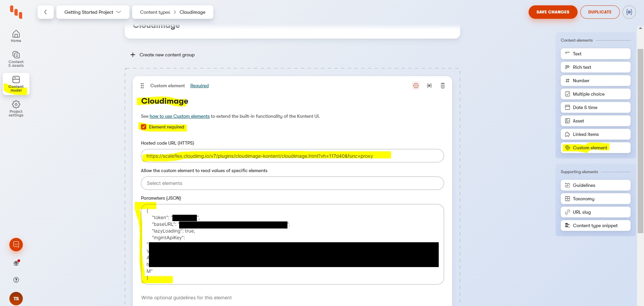Image resolution: width=644 pixels, height=306 pixels.
Task: Click the trash delete icon on custom element
Action: coord(442,86)
